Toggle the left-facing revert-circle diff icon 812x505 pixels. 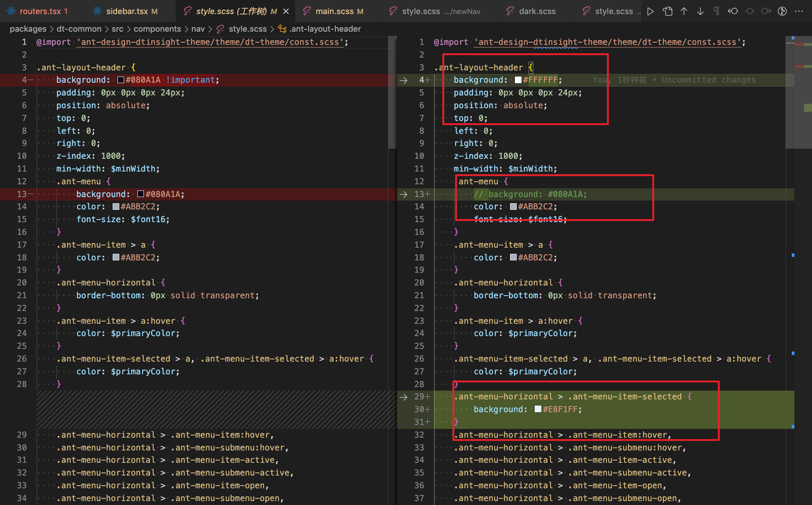click(x=733, y=11)
